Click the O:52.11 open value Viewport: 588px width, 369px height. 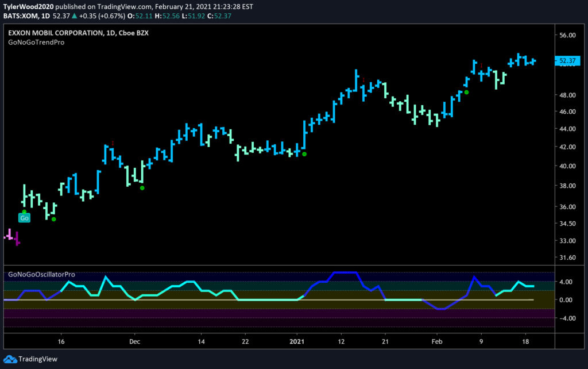140,16
